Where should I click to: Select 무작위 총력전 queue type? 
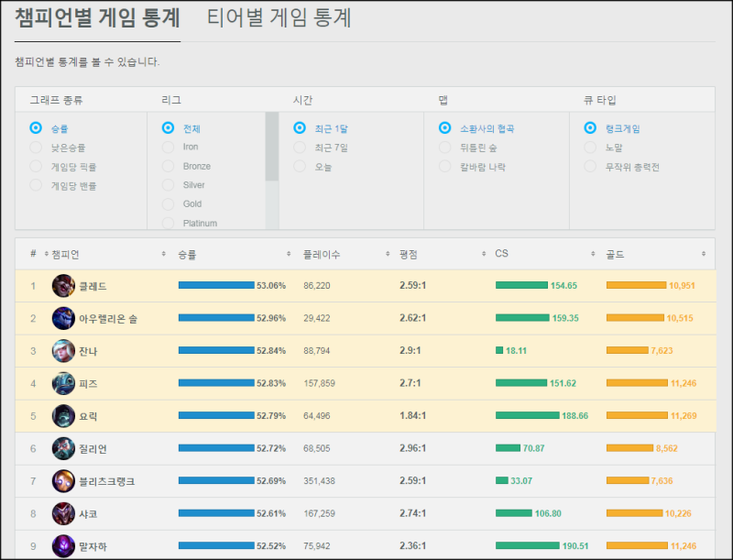pyautogui.click(x=590, y=167)
